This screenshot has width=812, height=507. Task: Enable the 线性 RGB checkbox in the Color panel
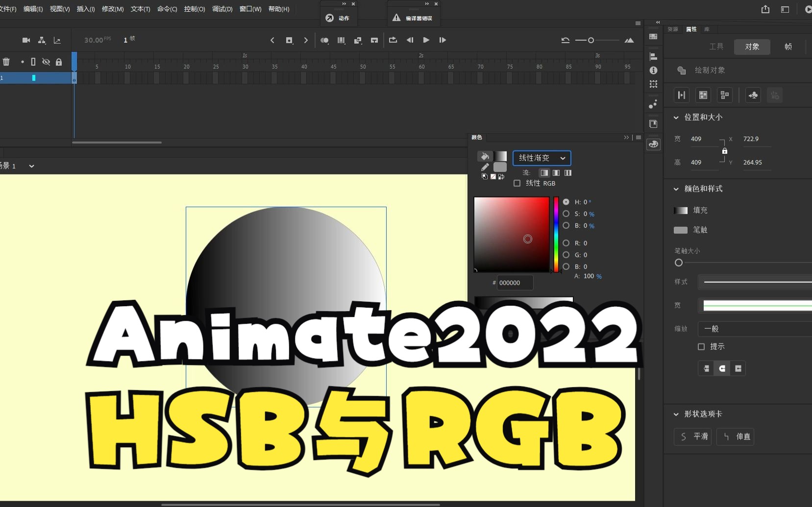click(518, 183)
